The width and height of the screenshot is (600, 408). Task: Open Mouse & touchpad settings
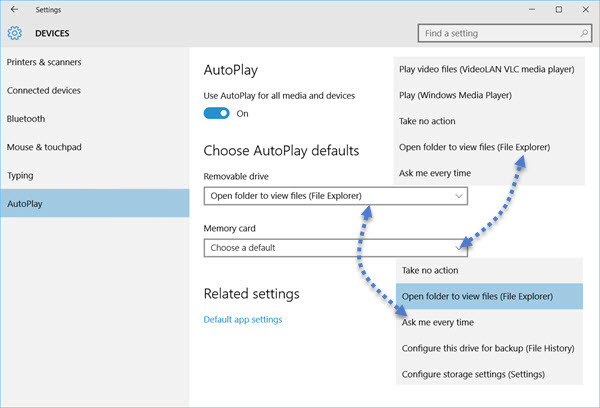coord(44,147)
